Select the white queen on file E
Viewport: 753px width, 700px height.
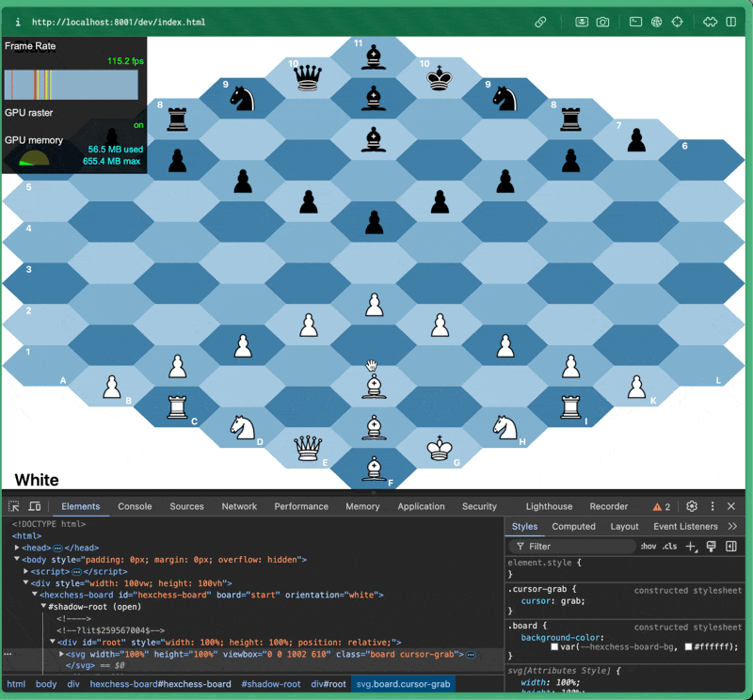308,448
